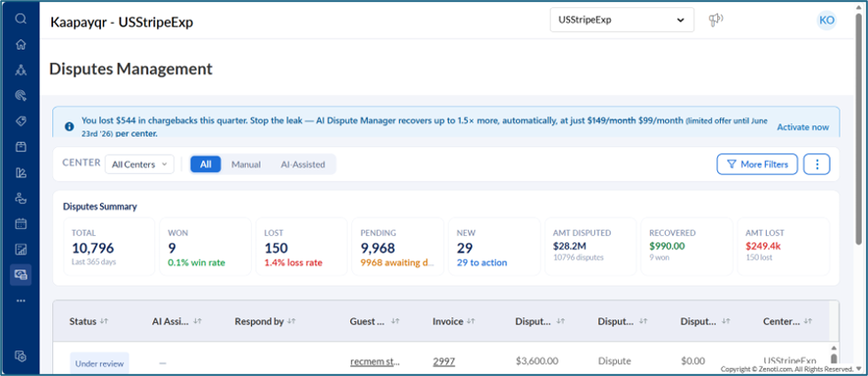The image size is (868, 376).
Task: Open the admin settings icon at sidebar bottom
Action: 20,356
